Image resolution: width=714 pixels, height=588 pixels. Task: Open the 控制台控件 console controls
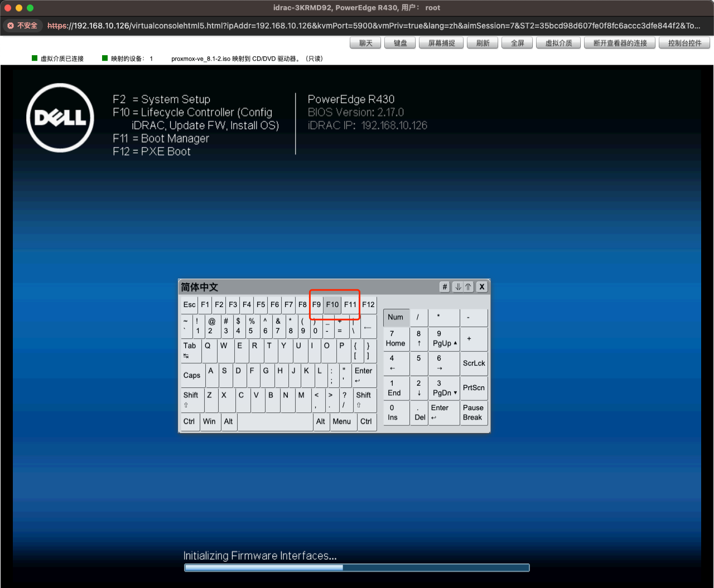(x=684, y=43)
